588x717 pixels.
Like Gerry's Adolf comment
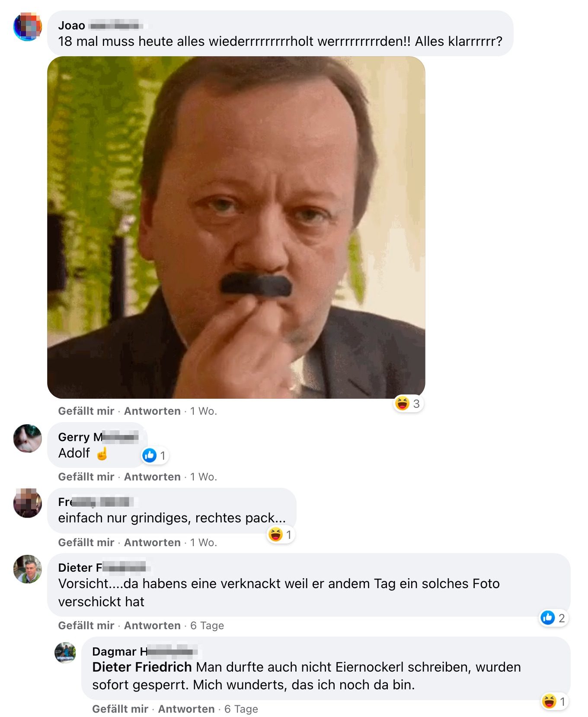pyautogui.click(x=86, y=477)
